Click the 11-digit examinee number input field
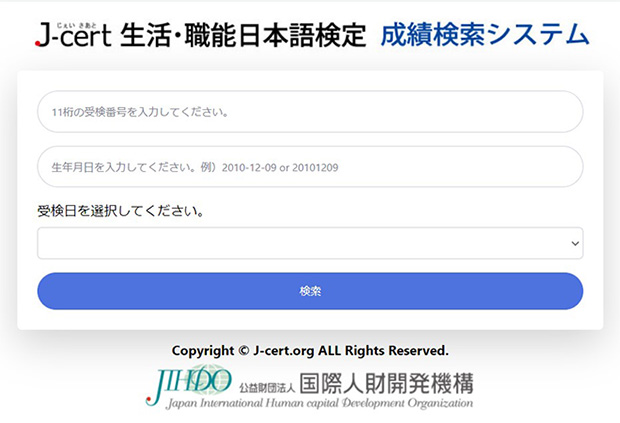 click(x=310, y=111)
